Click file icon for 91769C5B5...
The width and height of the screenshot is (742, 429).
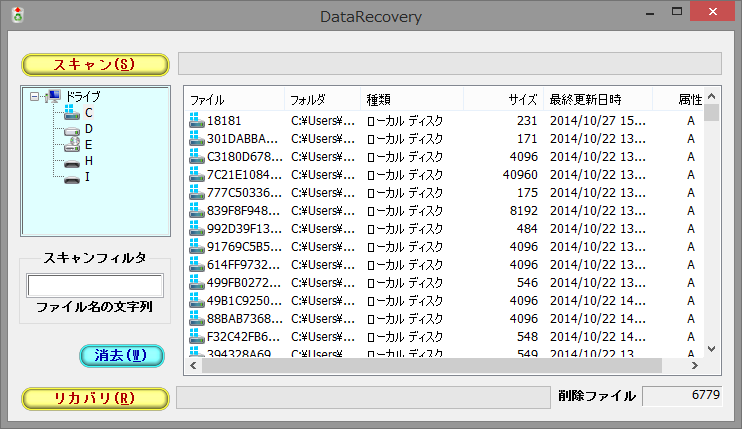(196, 246)
